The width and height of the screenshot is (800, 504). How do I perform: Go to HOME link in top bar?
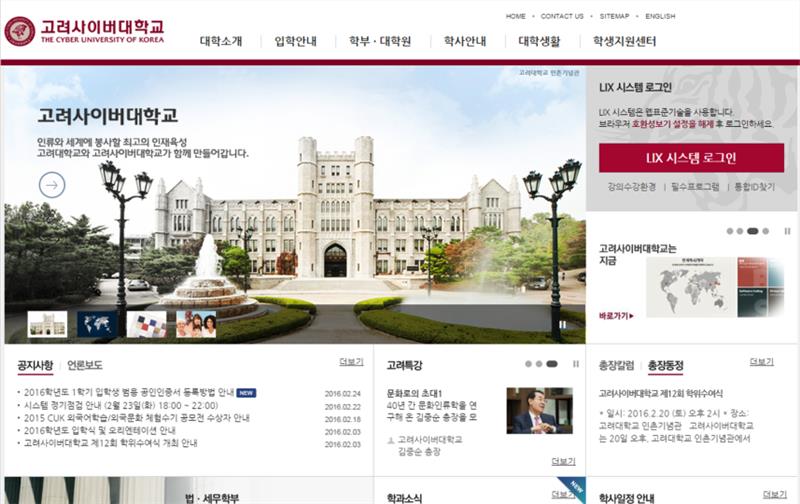(x=515, y=16)
